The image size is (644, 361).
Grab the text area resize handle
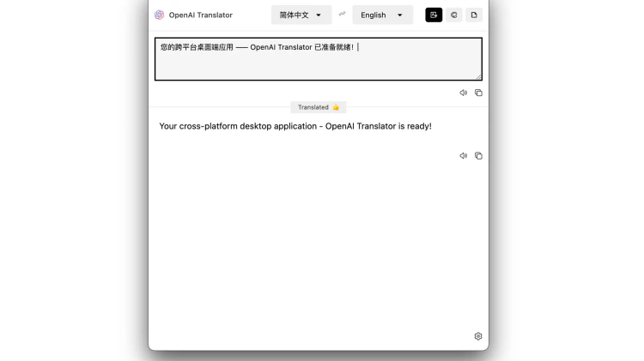(x=478, y=76)
